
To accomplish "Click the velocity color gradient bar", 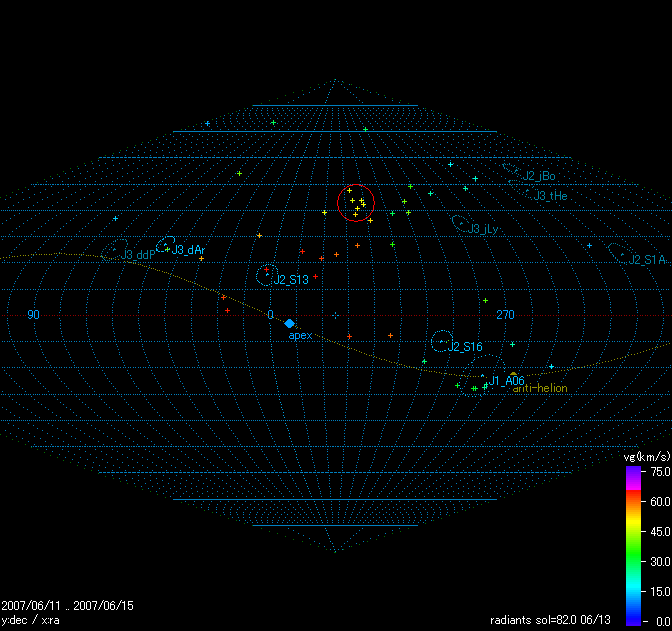I will pos(633,546).
